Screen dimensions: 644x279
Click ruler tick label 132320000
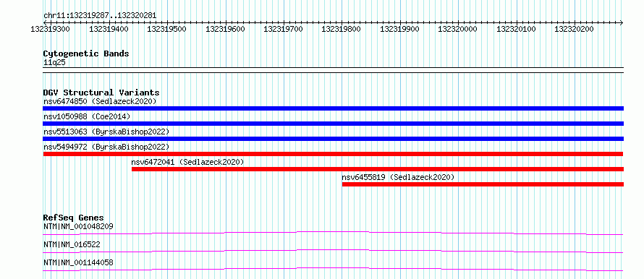click(458, 29)
